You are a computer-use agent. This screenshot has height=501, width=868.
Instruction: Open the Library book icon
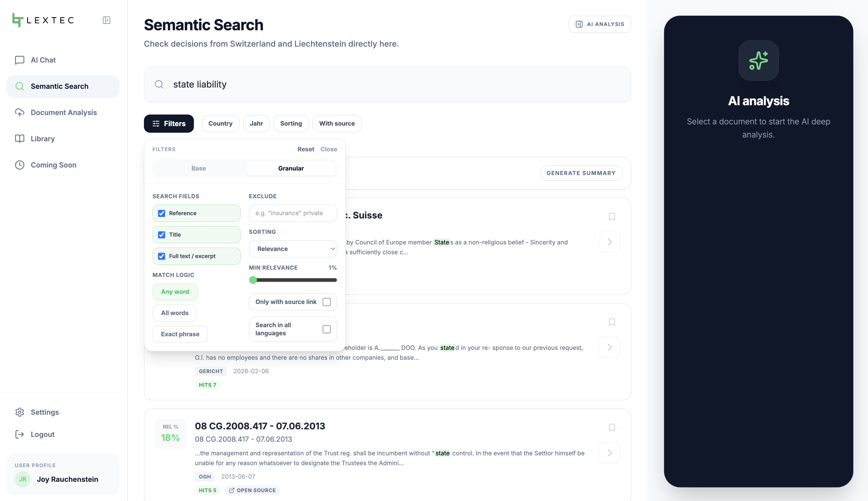20,139
